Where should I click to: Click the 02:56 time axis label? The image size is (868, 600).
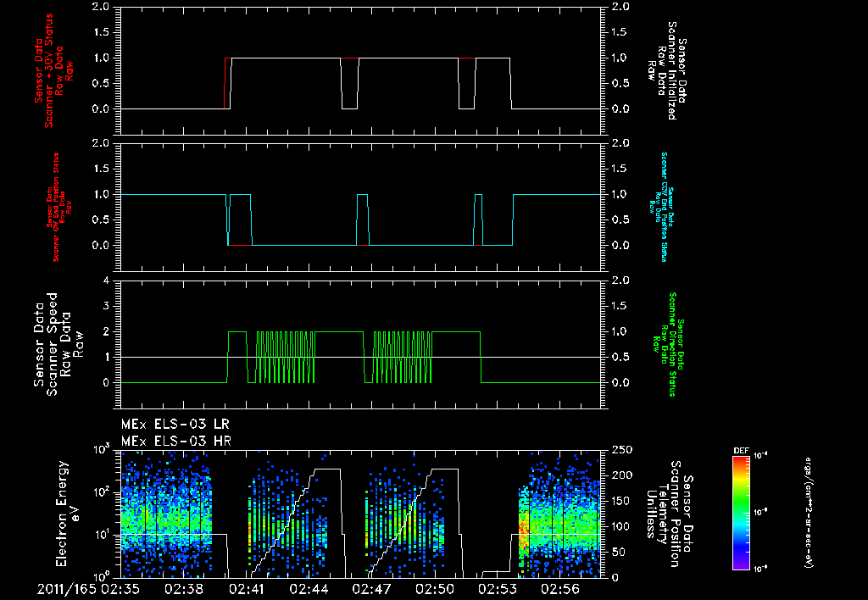pos(561,589)
